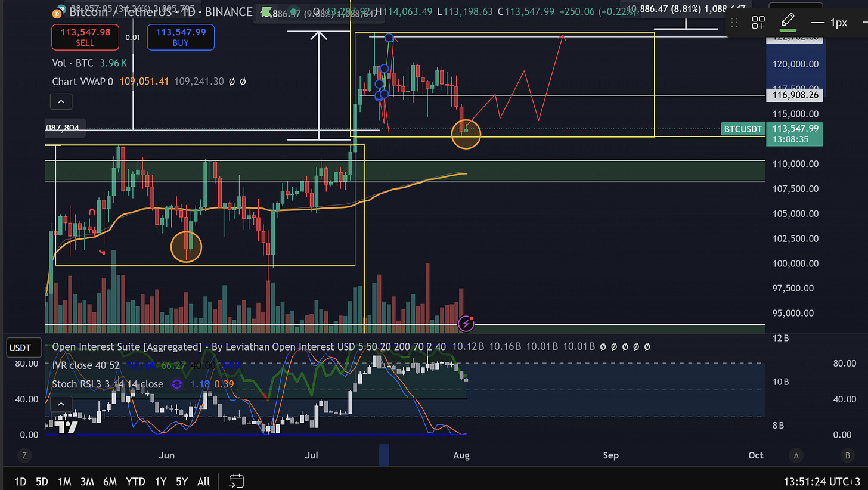Viewport: 868px width, 490px height.
Task: Collapse the main chart indicator legend
Action: pyautogui.click(x=62, y=101)
